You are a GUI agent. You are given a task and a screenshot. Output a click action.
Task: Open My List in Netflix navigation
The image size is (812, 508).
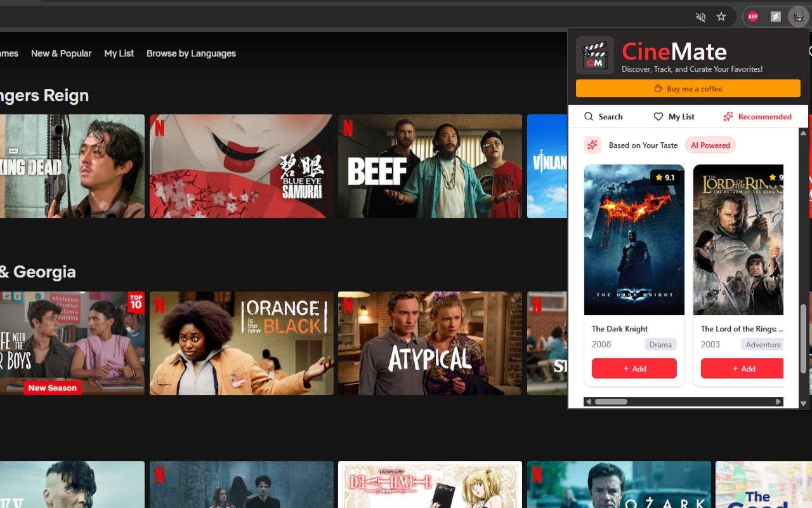click(119, 53)
